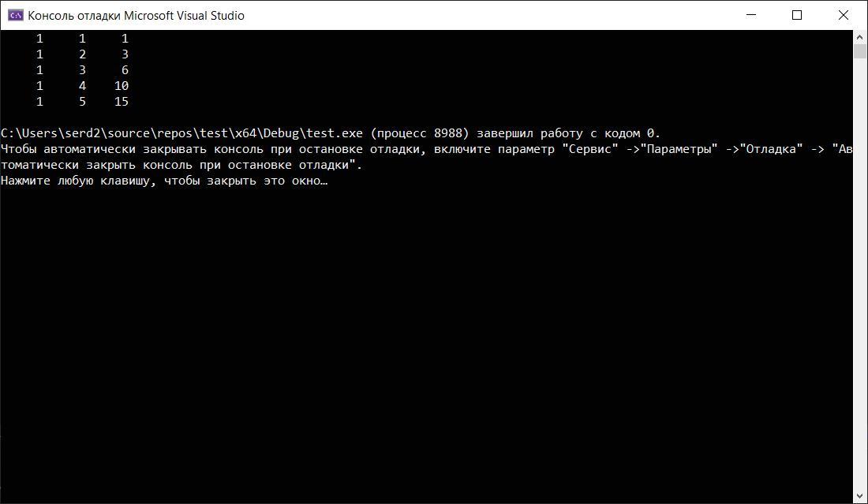Close the Visual Studio debug console

pos(843,15)
